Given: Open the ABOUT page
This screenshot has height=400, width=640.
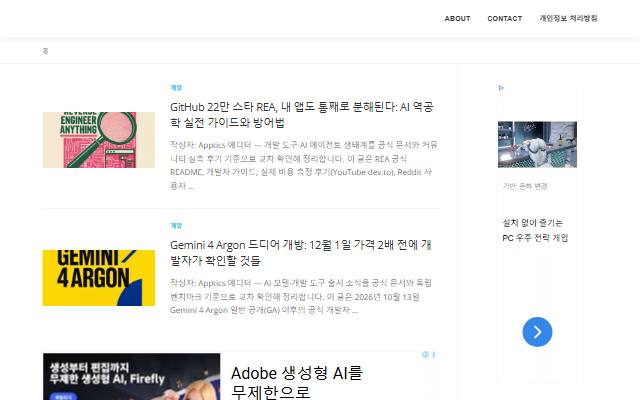Looking at the screenshot, I should pos(457,18).
